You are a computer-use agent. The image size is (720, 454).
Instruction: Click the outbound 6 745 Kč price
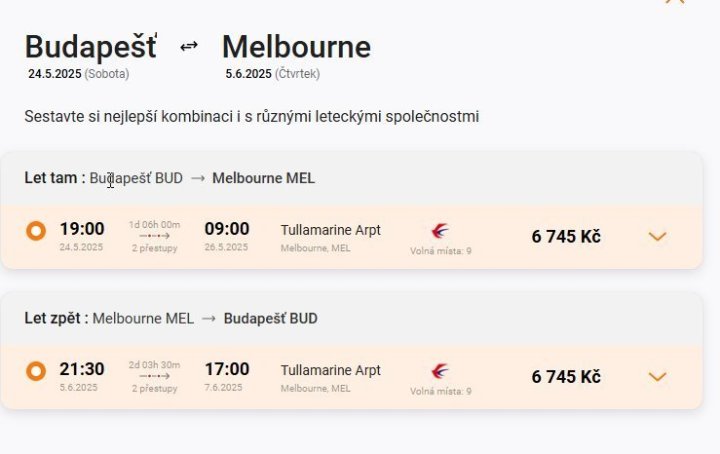click(566, 236)
